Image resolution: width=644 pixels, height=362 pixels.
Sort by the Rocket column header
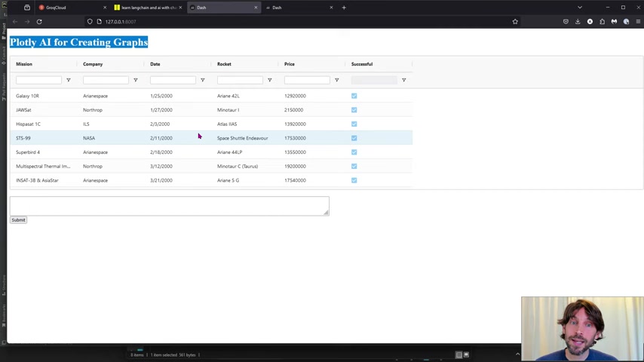(224, 64)
